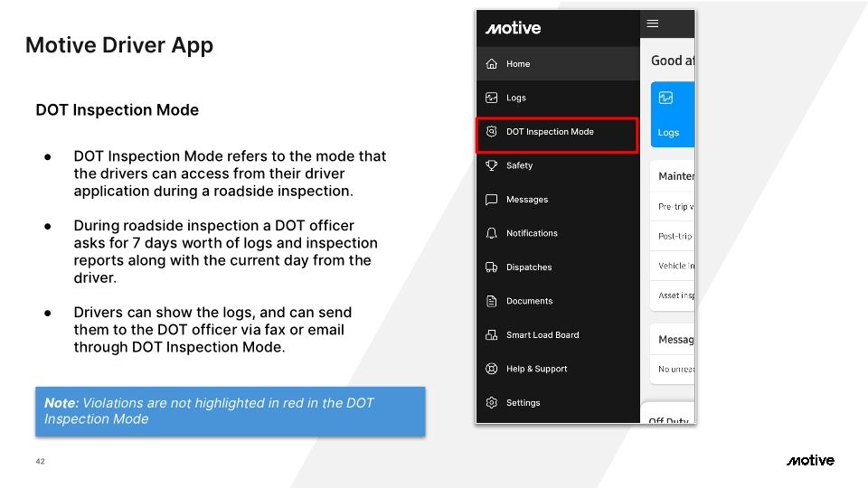Click the Messages speech bubble icon
This screenshot has width=868, height=488.
[x=492, y=199]
